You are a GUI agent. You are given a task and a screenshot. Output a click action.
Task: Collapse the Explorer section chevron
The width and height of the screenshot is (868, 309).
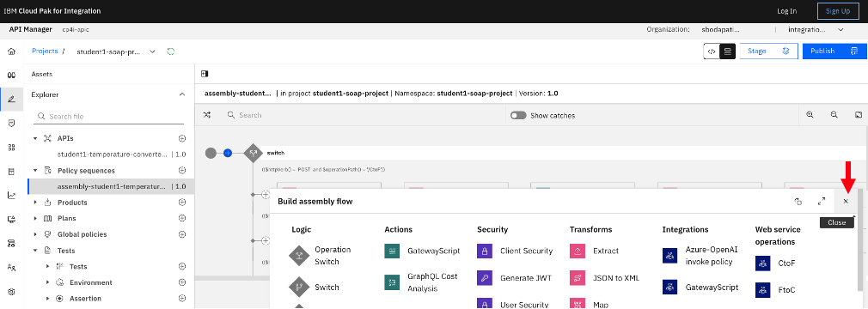point(181,94)
